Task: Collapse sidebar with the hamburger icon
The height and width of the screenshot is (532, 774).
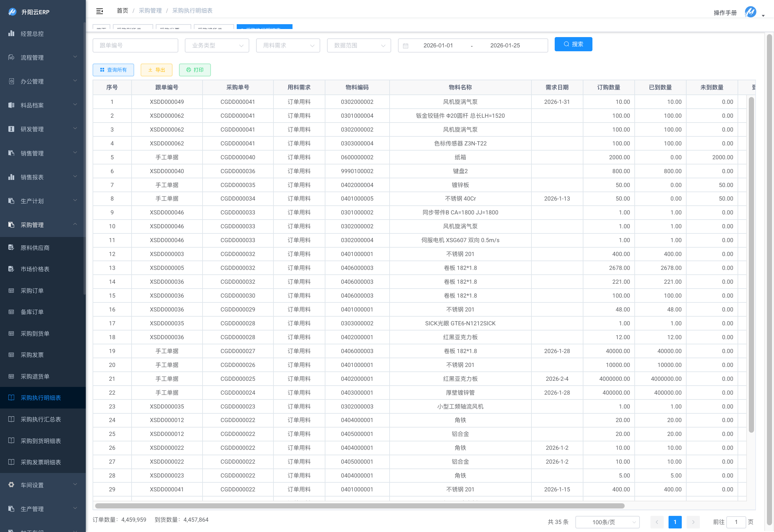Action: 99,11
